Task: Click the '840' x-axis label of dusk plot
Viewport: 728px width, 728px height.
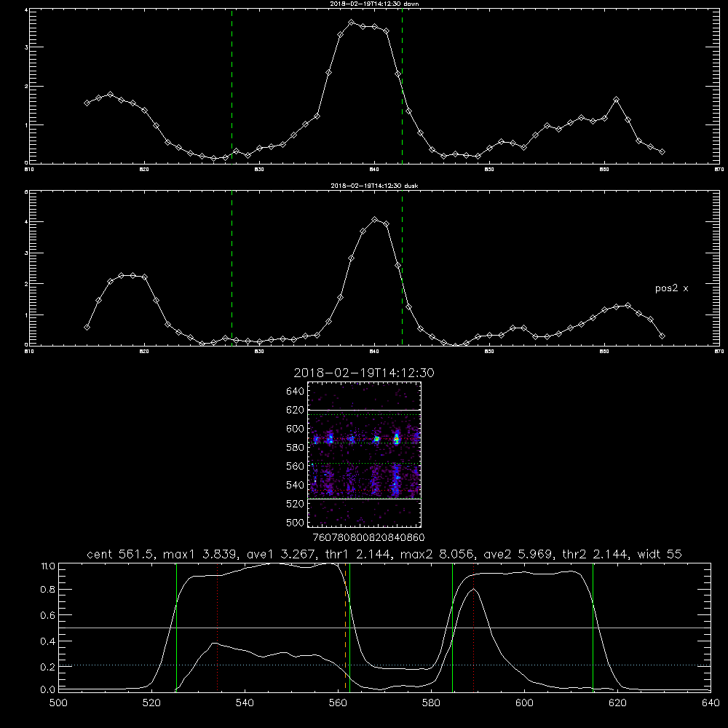Action: [375, 352]
